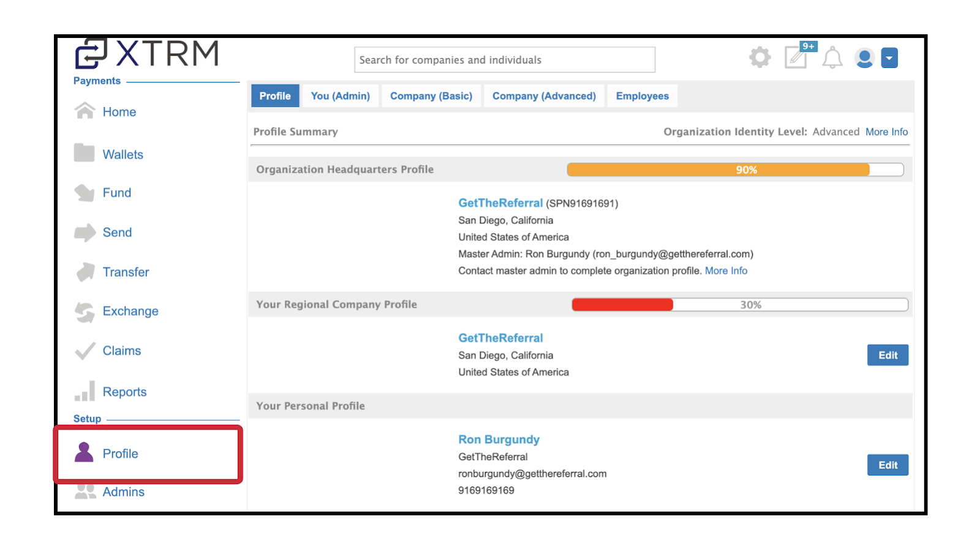Switch to Employees tab

(x=643, y=96)
